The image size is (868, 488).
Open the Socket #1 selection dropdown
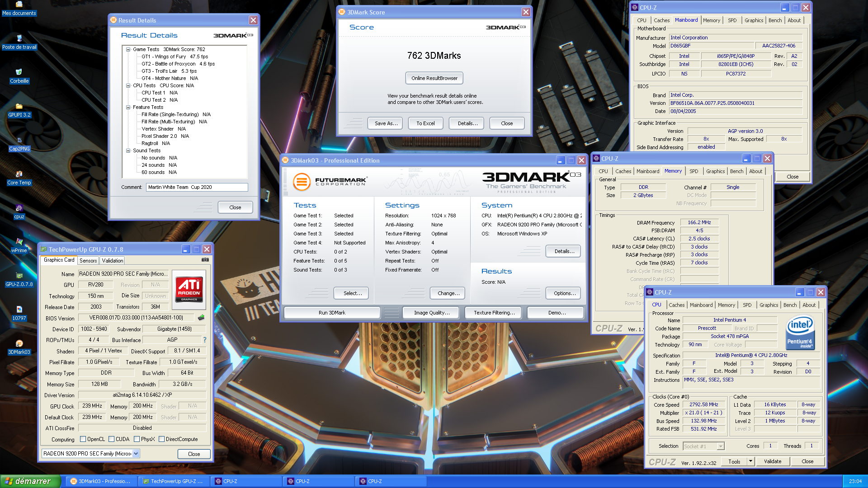pyautogui.click(x=721, y=446)
